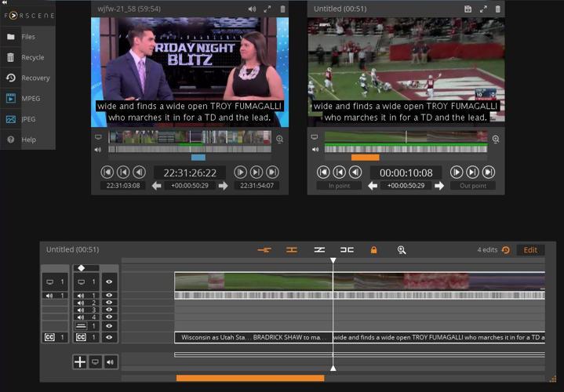The image size is (564, 392).
Task: Toggle audio icon in wjfw-21_58 viewer header
Action: [x=252, y=9]
